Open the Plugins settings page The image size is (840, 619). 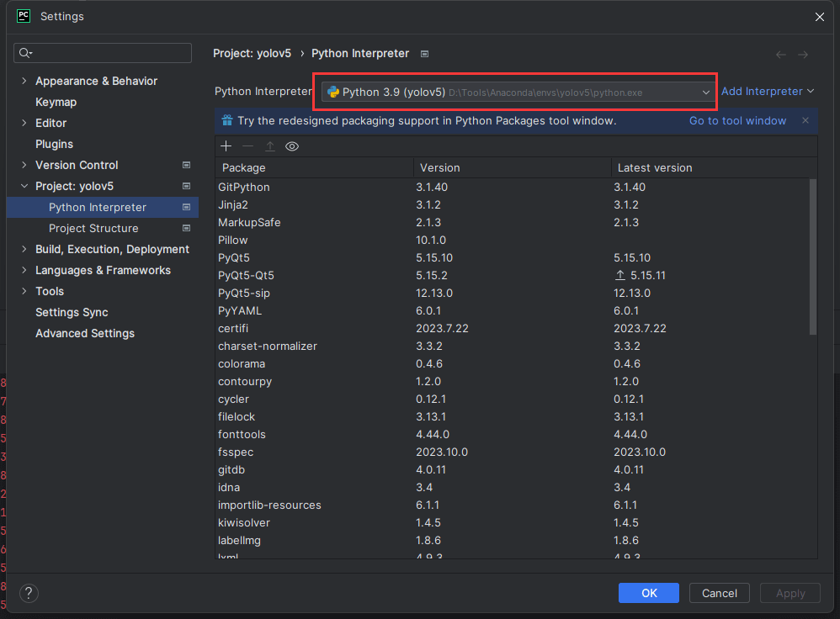pyautogui.click(x=54, y=144)
